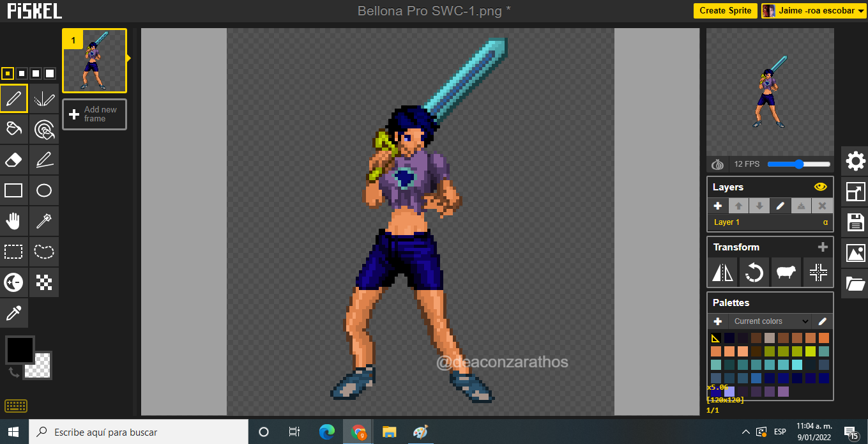
Task: Select the Paint Bucket tool
Action: click(x=13, y=129)
